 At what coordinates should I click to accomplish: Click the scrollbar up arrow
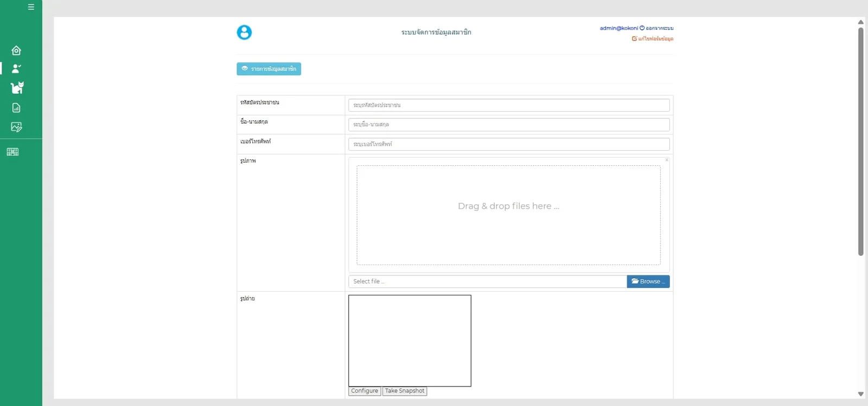pyautogui.click(x=860, y=22)
